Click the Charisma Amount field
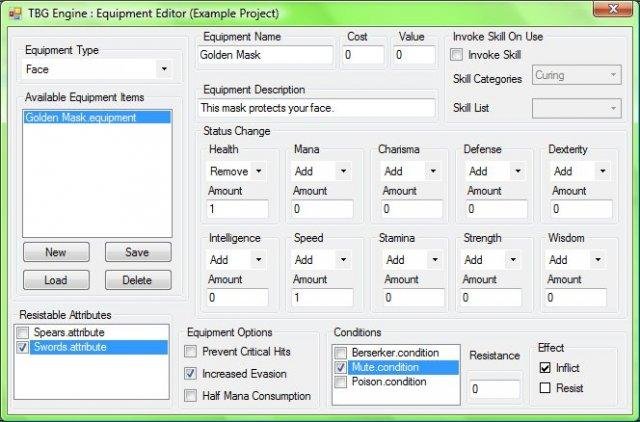Image resolution: width=640 pixels, height=422 pixels. [x=412, y=209]
